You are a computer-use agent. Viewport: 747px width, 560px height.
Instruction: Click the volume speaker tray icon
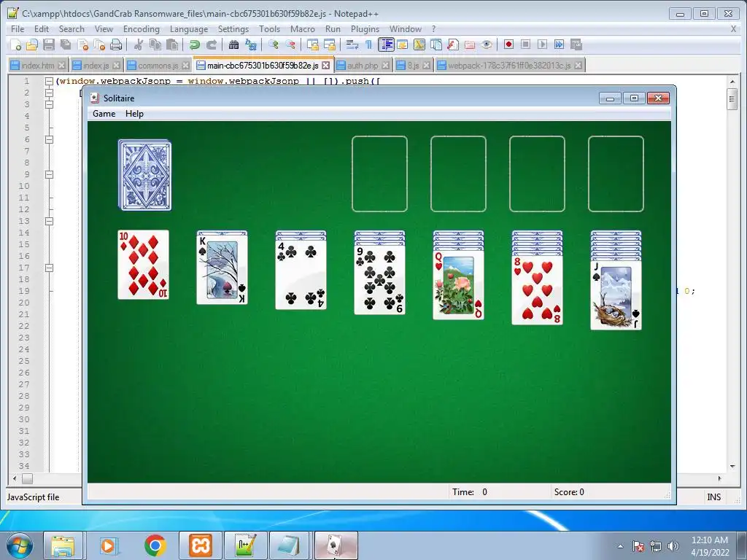pos(673,545)
